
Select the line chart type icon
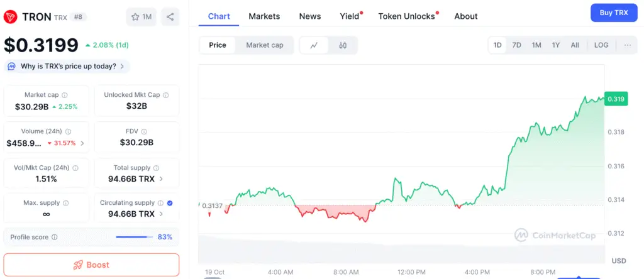314,45
